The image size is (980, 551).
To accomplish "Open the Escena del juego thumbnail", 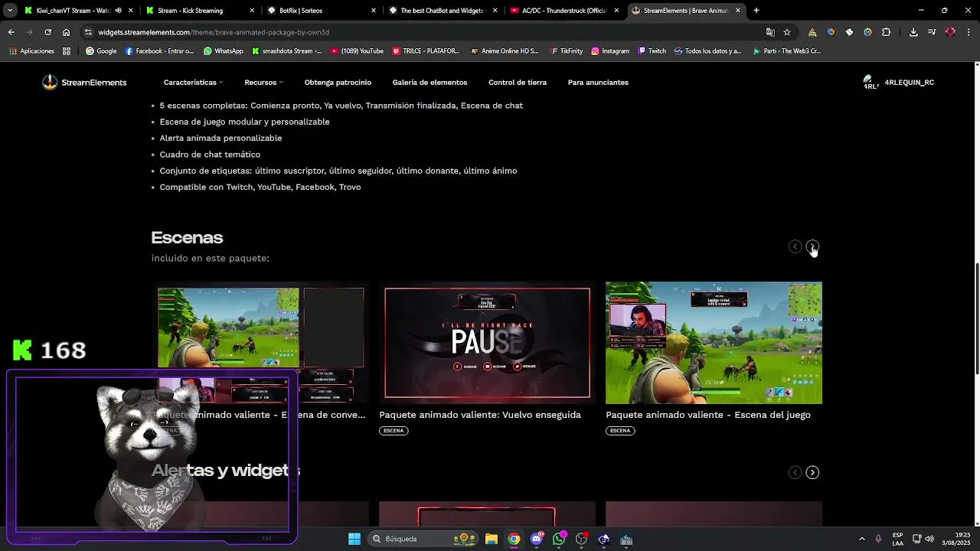I will pyautogui.click(x=714, y=343).
